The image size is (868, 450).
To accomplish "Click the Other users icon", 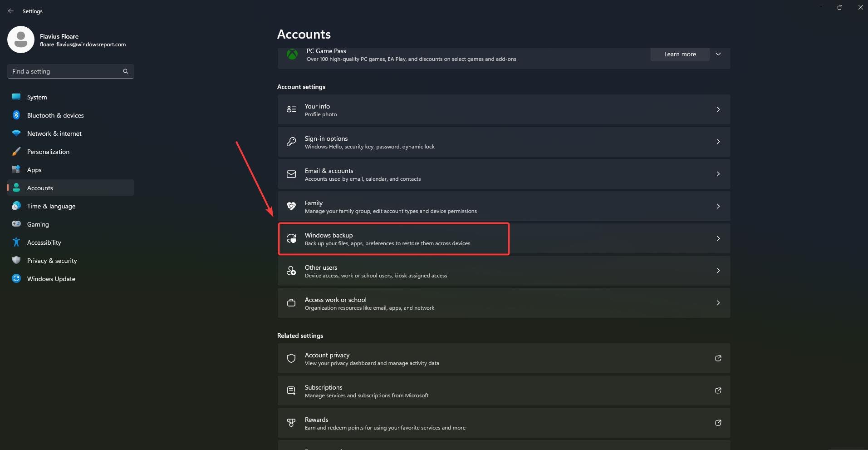I will [x=291, y=271].
